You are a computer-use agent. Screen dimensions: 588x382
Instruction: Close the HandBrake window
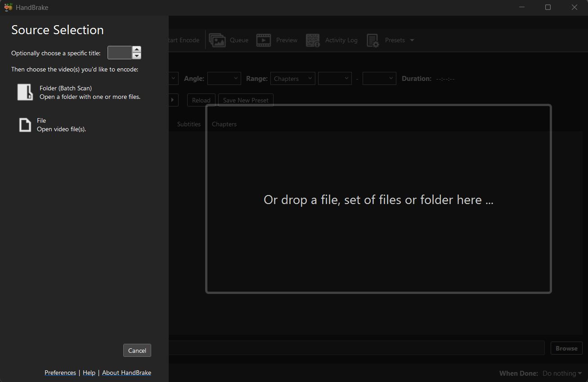575,7
